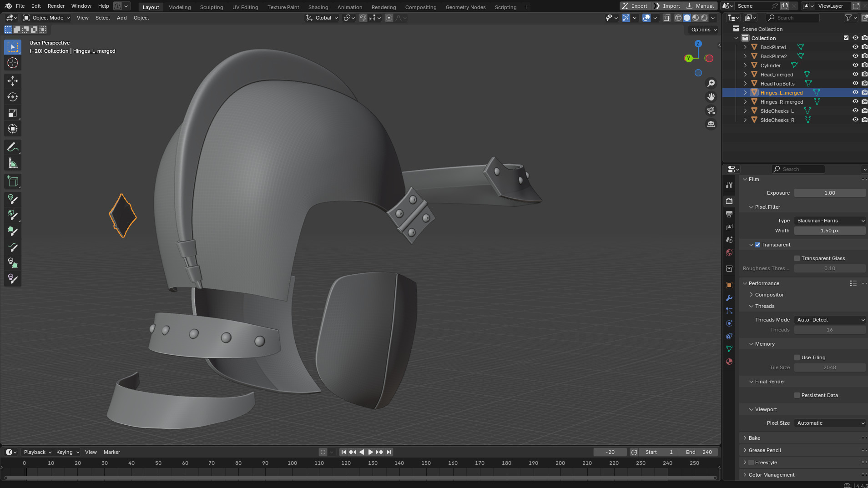The image size is (868, 488).
Task: Click the pan view hand icon
Action: [x=711, y=97]
